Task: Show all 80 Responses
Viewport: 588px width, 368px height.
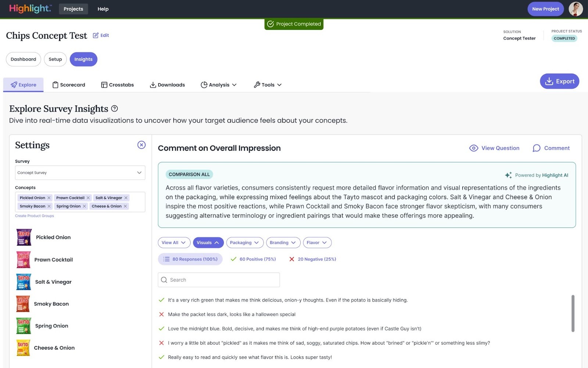Action: [190, 259]
